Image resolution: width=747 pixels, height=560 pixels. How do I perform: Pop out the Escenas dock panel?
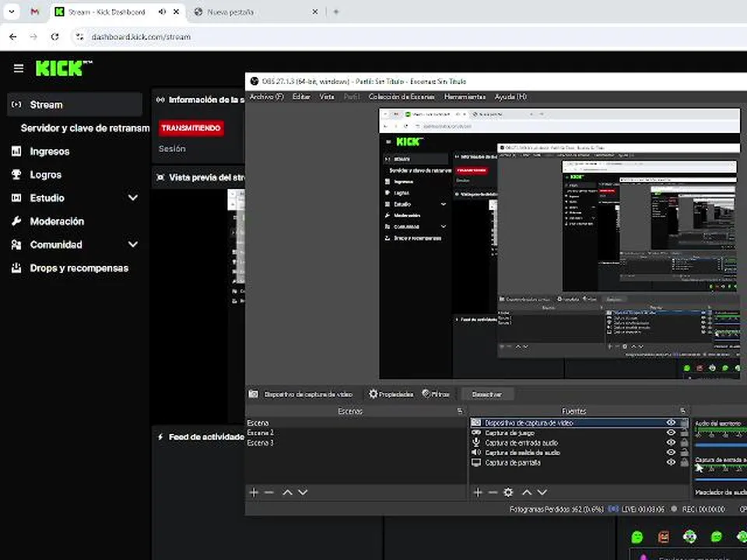coord(460,411)
